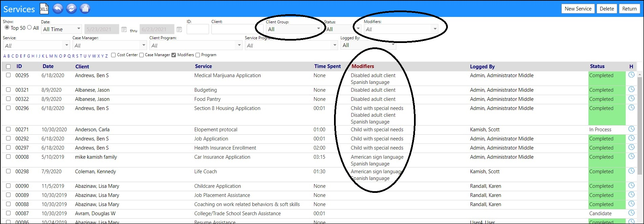644x224 pixels.
Task: Open the Case Manager dropdown
Action: click(x=110, y=45)
